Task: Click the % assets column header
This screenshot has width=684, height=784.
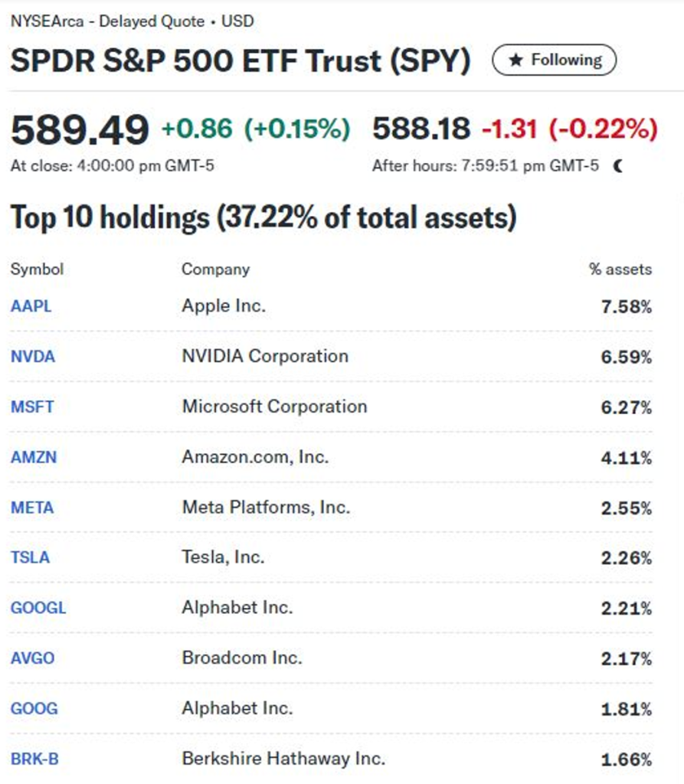Action: click(x=620, y=269)
